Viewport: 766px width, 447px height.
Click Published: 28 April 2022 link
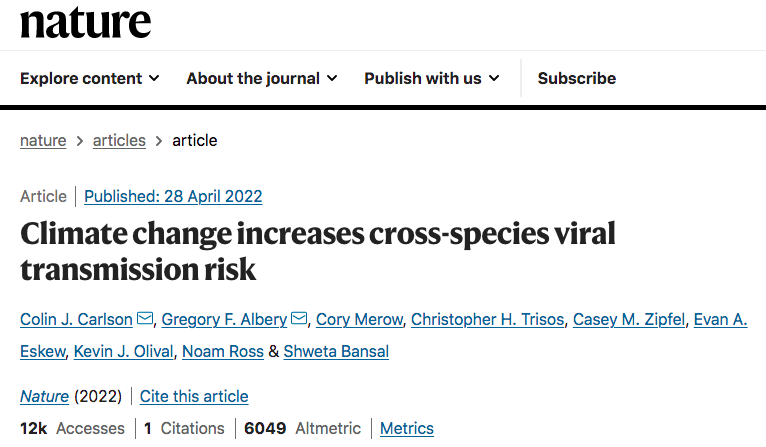pos(173,196)
